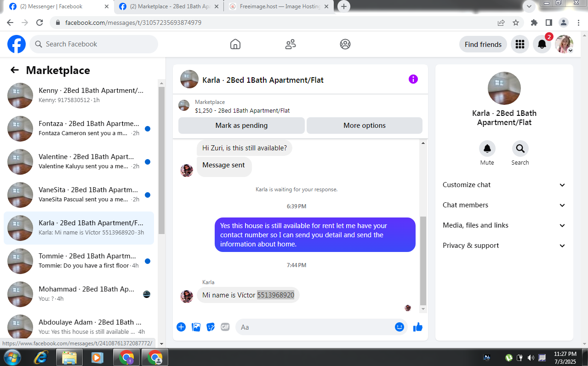Bookmark this page with the star icon
The height and width of the screenshot is (366, 588).
pos(516,23)
